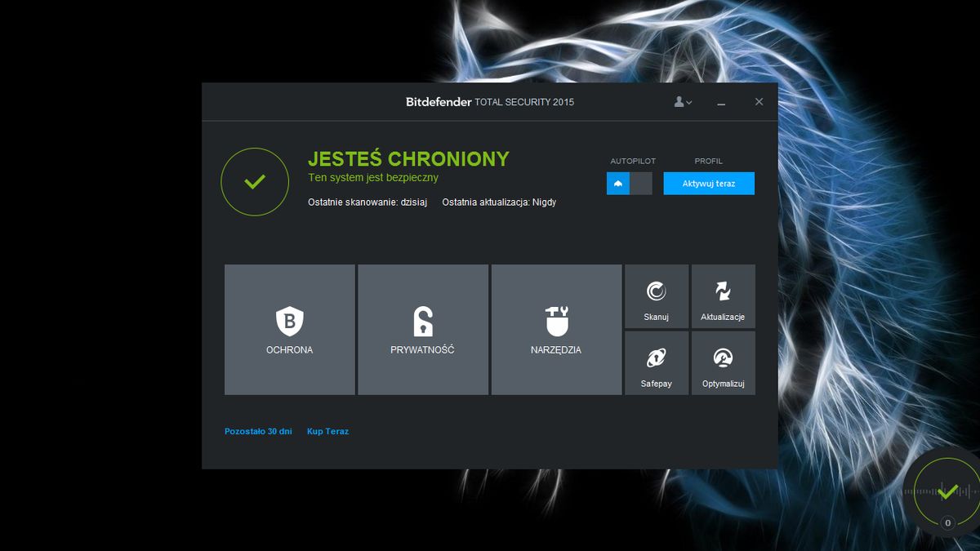Close the Bitdefender window
The width and height of the screenshot is (980, 551).
tap(759, 102)
